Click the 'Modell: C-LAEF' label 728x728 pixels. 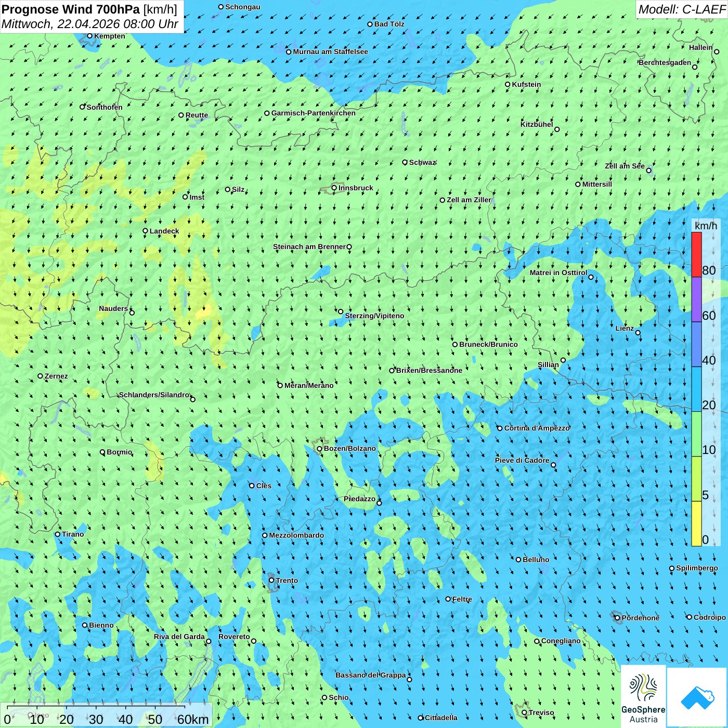(x=681, y=9)
